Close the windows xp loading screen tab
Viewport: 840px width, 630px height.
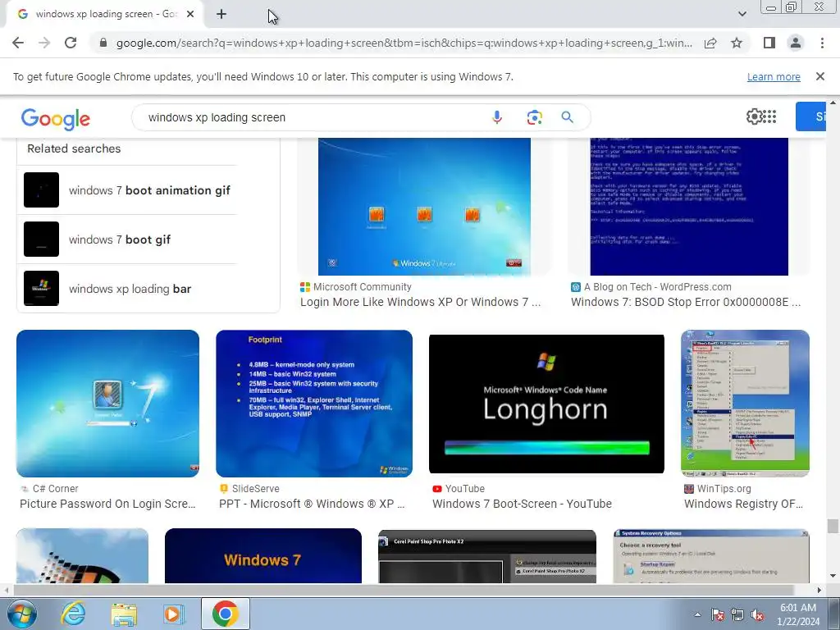coord(190,15)
